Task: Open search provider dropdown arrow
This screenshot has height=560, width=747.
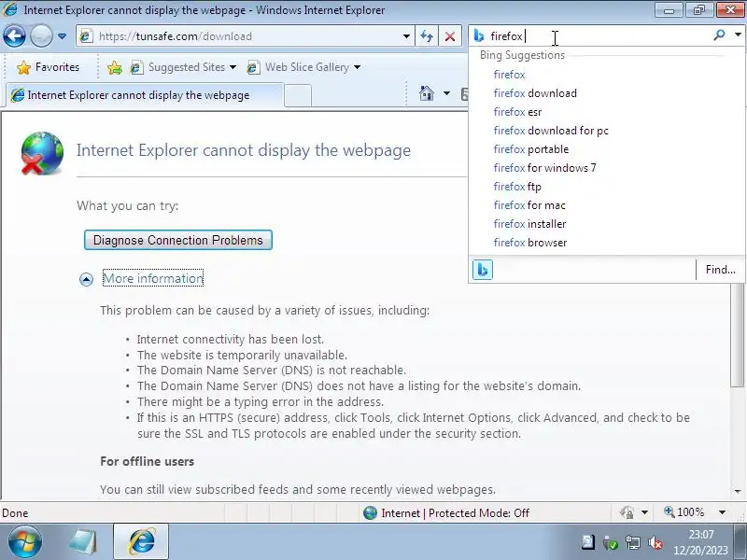Action: click(x=738, y=35)
